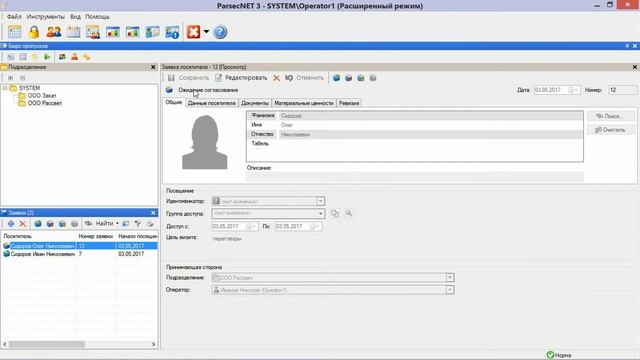Click the filter funnel icon in Заявки toolbar
The height and width of the screenshot is (360, 640).
pyautogui.click(x=138, y=224)
